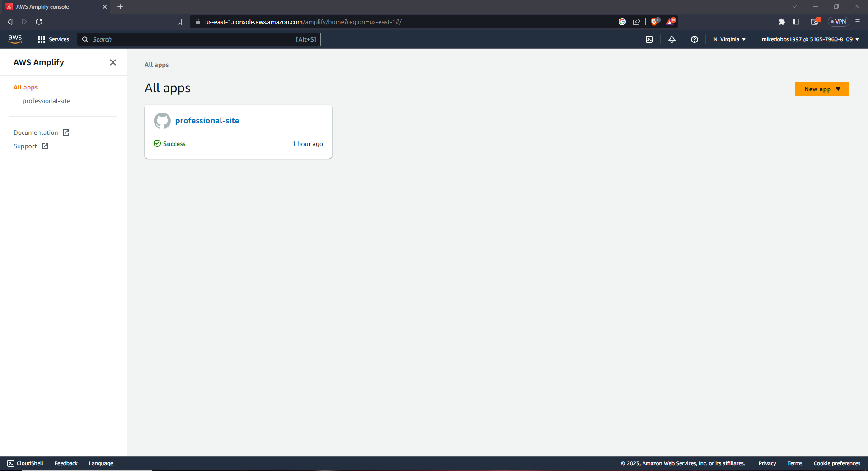The height and width of the screenshot is (471, 868).
Task: Open the Services grid menu
Action: [53, 39]
